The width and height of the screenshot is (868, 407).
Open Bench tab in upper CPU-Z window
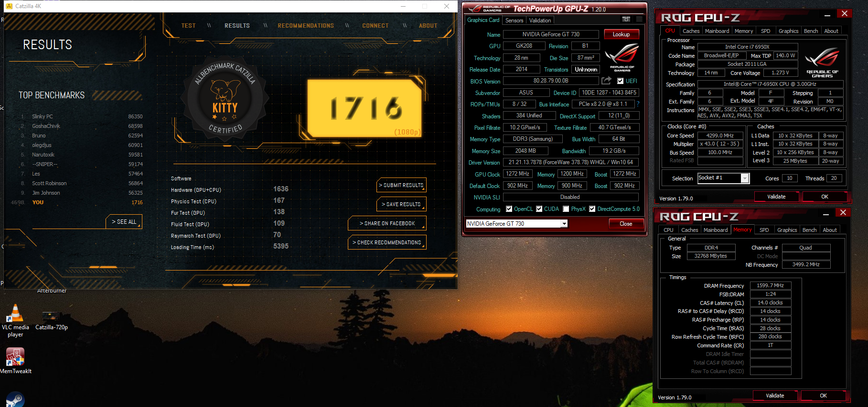[x=811, y=31]
